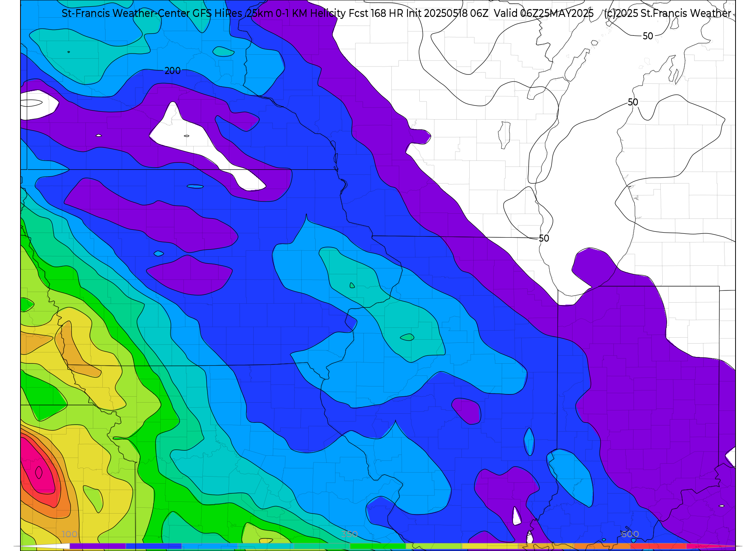The height and width of the screenshot is (551, 756).
Task: Click the middle "50" contour label
Action: click(x=633, y=102)
